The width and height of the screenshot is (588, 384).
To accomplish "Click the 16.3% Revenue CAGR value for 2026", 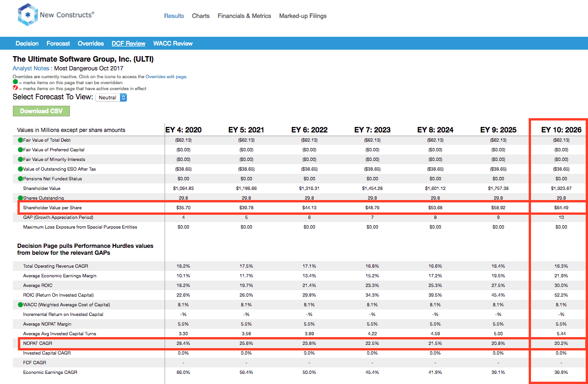I will coord(561,266).
